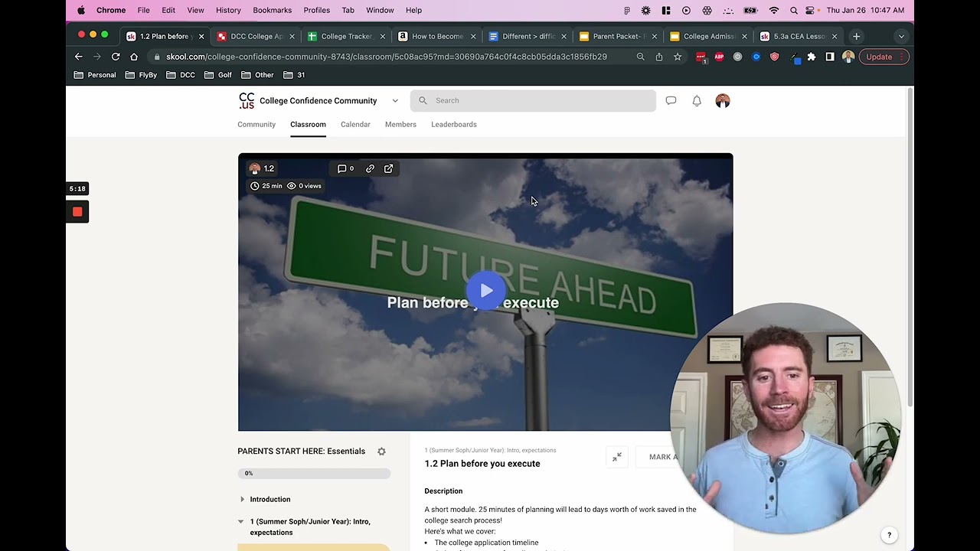Open the help question mark button
The image size is (980, 551).
[889, 535]
